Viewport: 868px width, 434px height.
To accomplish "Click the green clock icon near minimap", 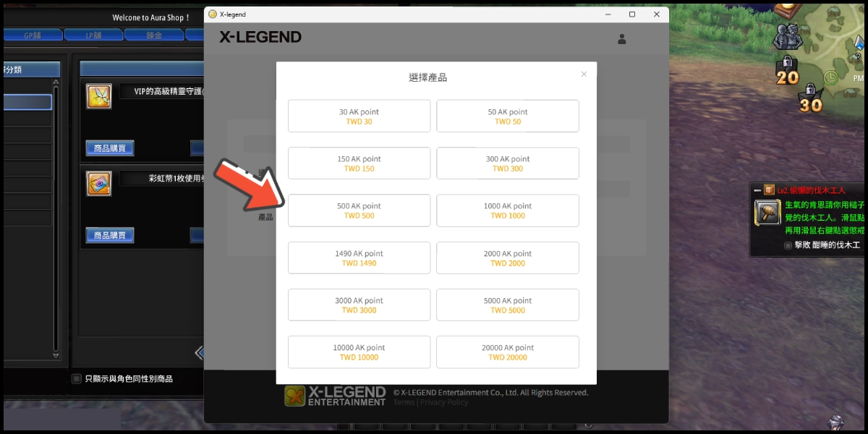I will pyautogui.click(x=831, y=77).
